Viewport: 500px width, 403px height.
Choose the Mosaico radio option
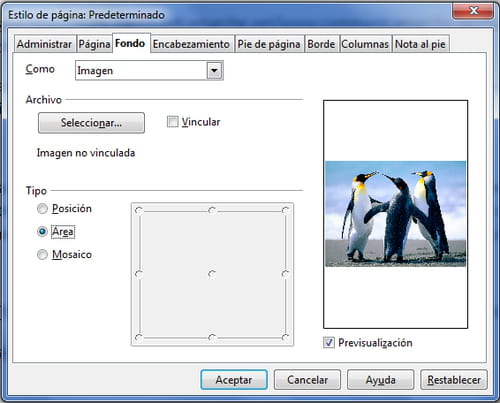pos(42,255)
